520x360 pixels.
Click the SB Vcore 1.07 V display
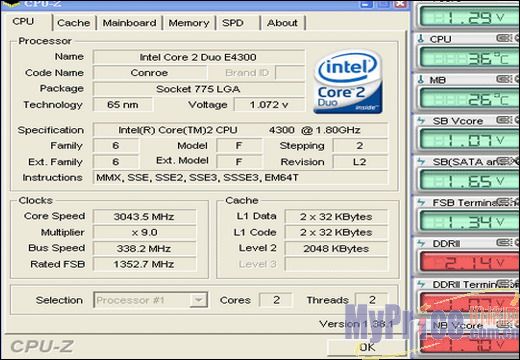[469, 140]
